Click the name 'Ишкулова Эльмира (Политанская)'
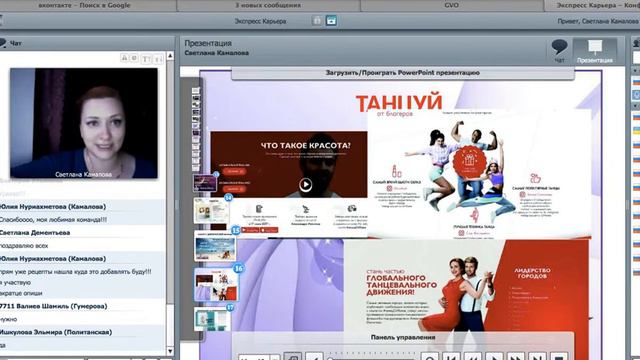640x360 pixels. pyautogui.click(x=56, y=332)
